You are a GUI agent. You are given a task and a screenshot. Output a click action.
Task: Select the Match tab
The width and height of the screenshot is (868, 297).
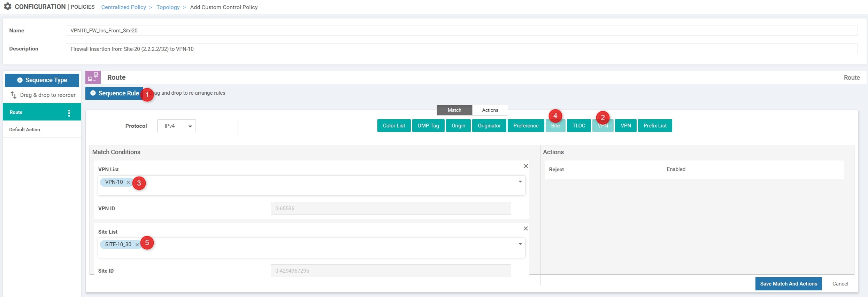tap(454, 110)
